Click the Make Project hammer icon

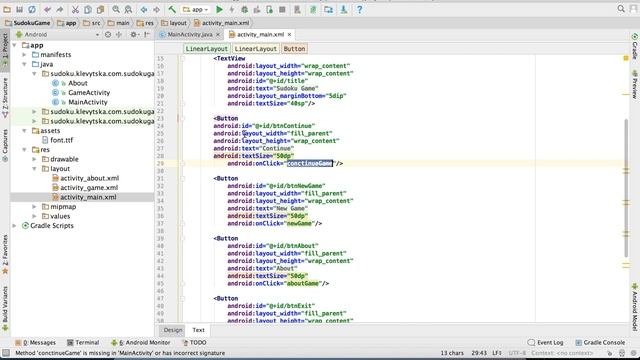coord(172,9)
